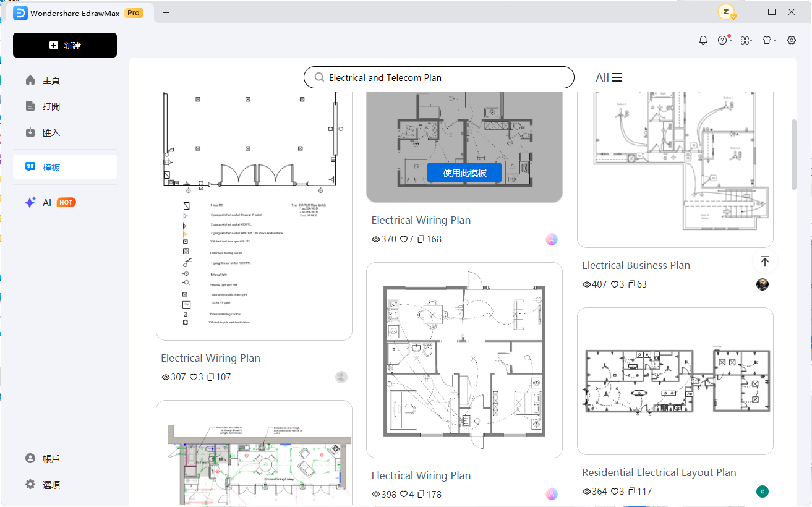Go to 主頁 in sidebar
The height and width of the screenshot is (507, 812).
point(51,81)
